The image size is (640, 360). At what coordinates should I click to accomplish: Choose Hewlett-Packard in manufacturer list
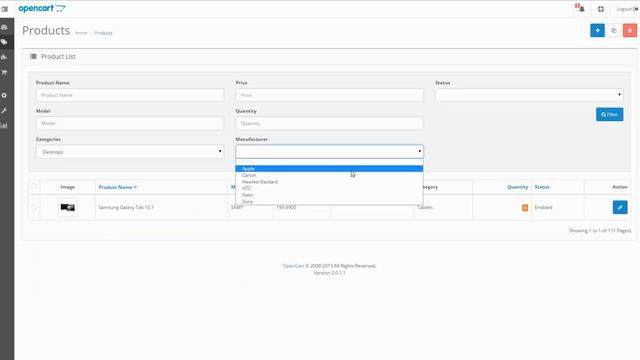[x=329, y=182]
